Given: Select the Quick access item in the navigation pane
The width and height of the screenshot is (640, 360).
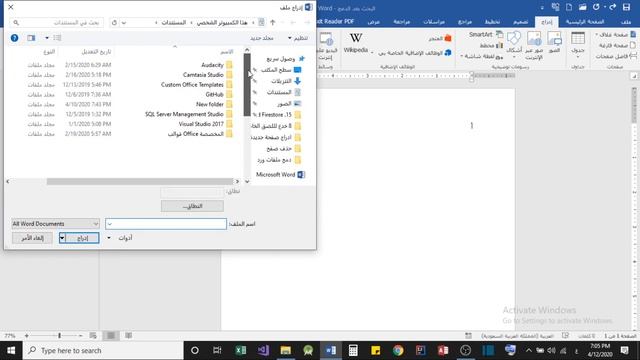Looking at the screenshot, I should [285, 59].
